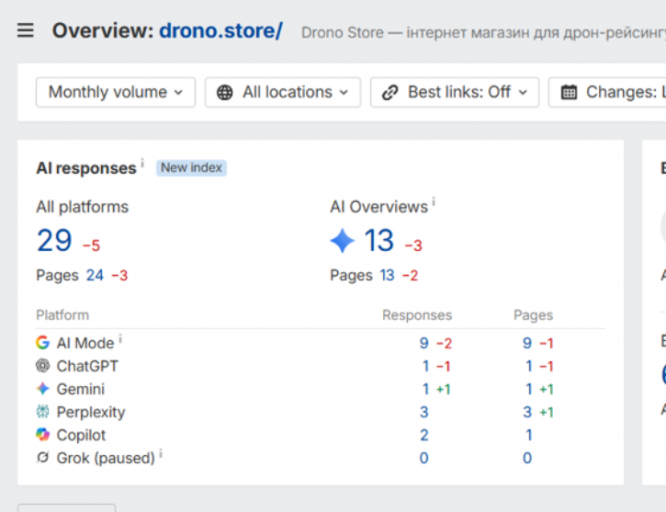
Task: Click the ChatGPT logo icon
Action: [42, 365]
